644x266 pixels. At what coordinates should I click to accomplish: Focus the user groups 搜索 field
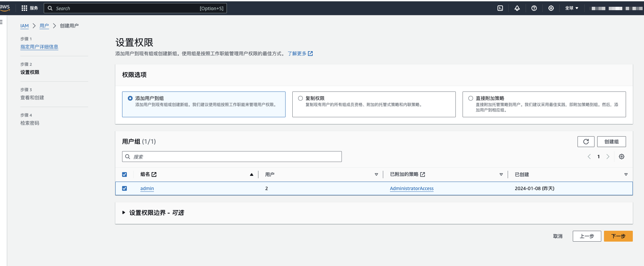pos(232,157)
